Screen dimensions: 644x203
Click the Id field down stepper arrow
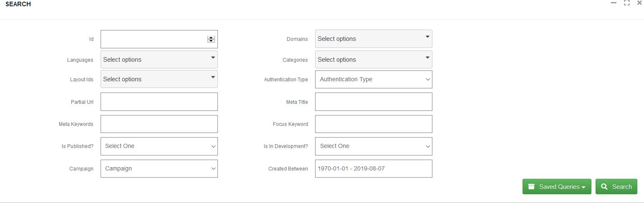pos(211,41)
